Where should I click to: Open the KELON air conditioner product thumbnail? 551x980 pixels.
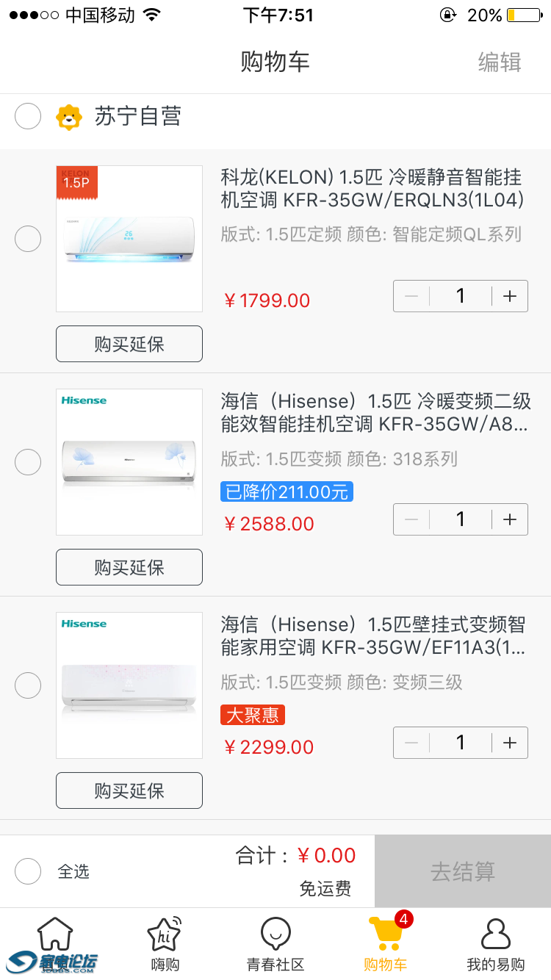pyautogui.click(x=129, y=239)
